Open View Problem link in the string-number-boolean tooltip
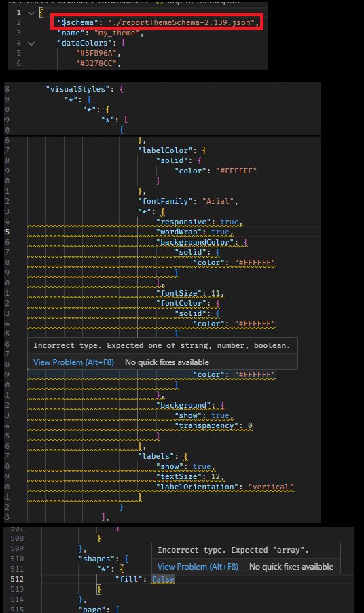 73,362
